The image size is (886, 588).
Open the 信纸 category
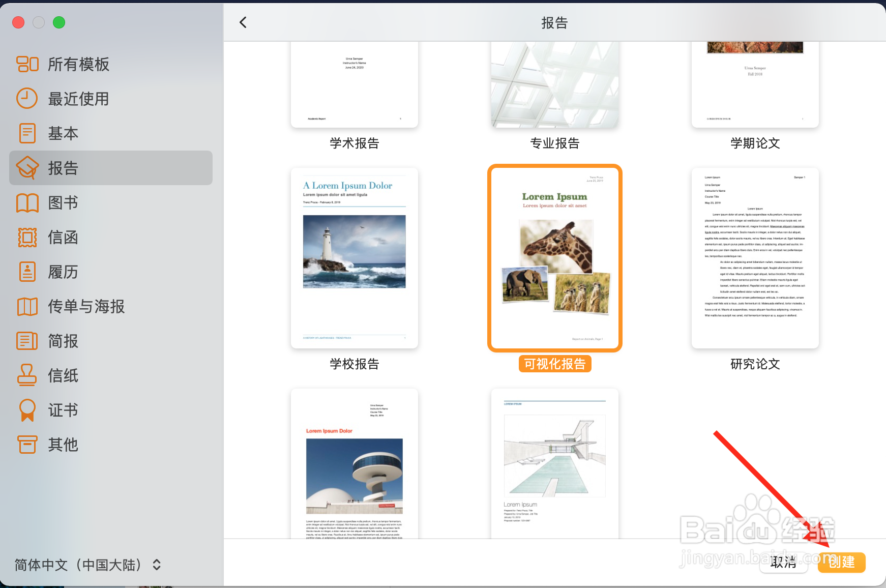[x=63, y=375]
